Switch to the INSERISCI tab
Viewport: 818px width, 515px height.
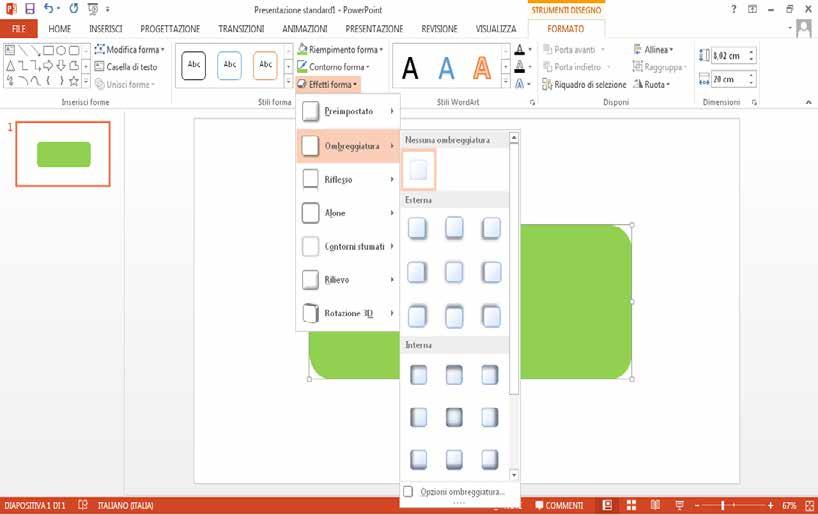point(105,29)
